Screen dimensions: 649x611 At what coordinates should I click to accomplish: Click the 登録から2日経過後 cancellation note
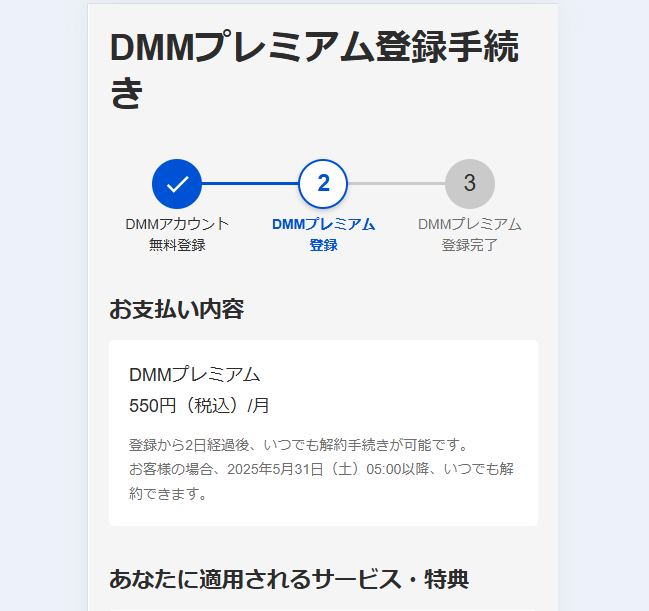[x=298, y=445]
